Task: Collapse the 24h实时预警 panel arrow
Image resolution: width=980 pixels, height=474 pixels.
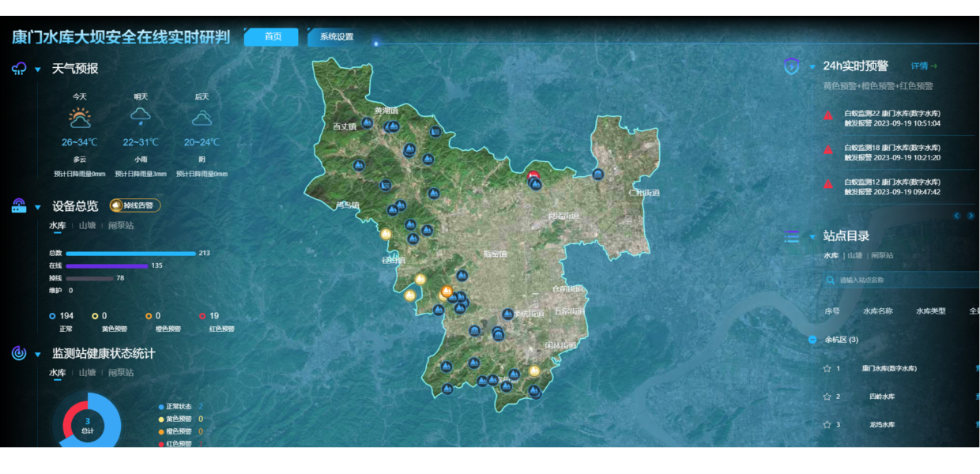Action: 812,66
